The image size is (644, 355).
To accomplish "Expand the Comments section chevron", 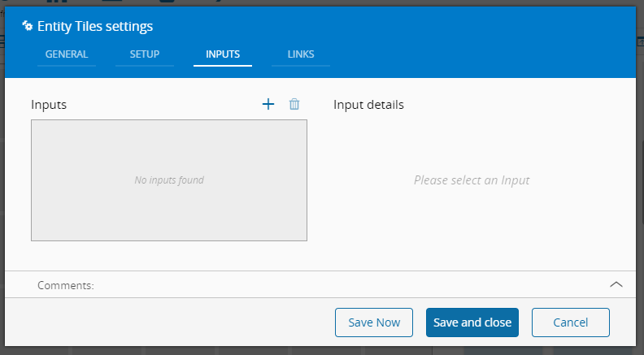I will tap(616, 284).
